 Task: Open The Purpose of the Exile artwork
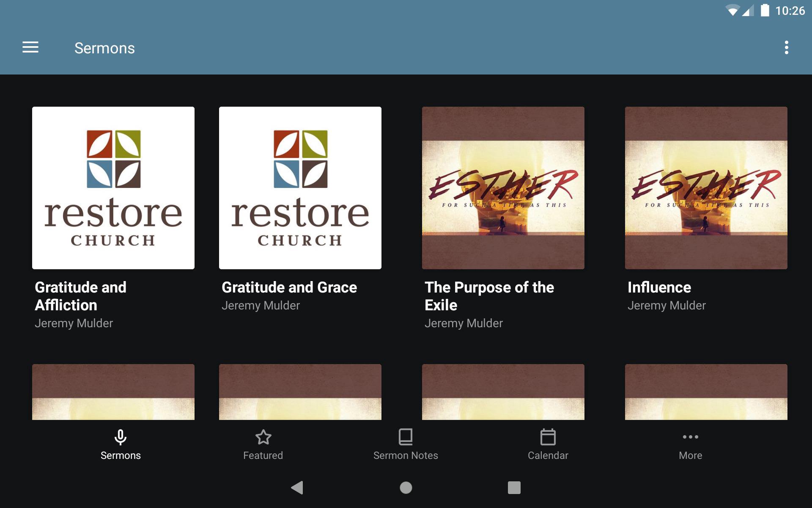pos(503,188)
